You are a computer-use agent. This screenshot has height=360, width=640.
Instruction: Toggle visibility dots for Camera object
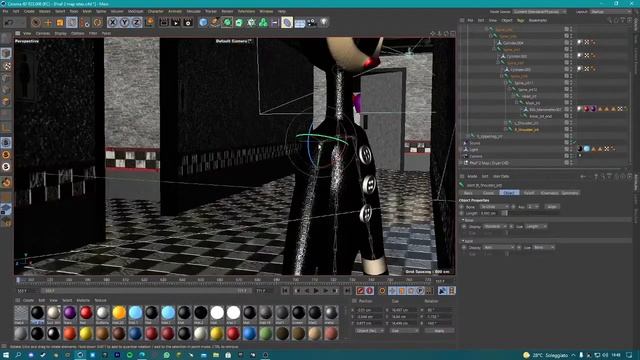pyautogui.click(x=571, y=156)
